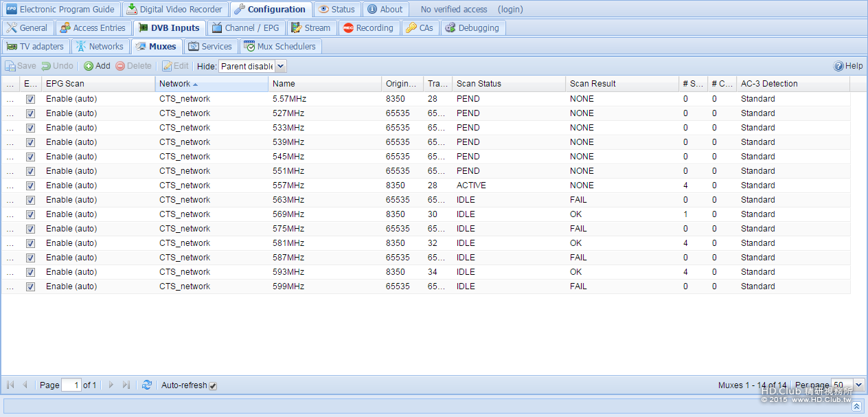Screen dimensions: 868x417
Task: Click the Add mux button
Action: point(97,66)
